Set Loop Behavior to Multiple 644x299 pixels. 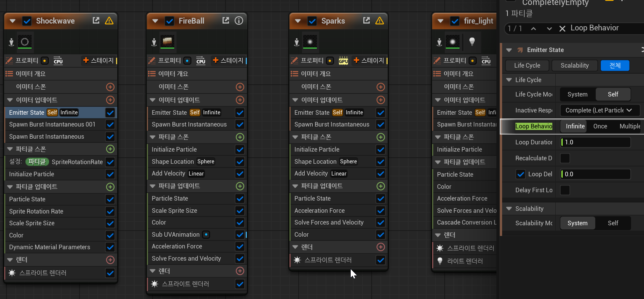click(630, 126)
